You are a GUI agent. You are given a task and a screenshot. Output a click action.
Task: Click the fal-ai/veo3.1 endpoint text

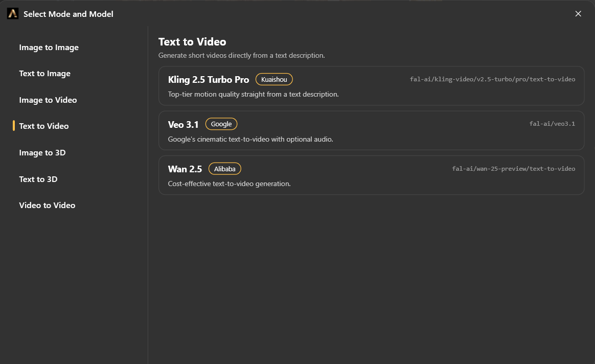click(x=552, y=124)
